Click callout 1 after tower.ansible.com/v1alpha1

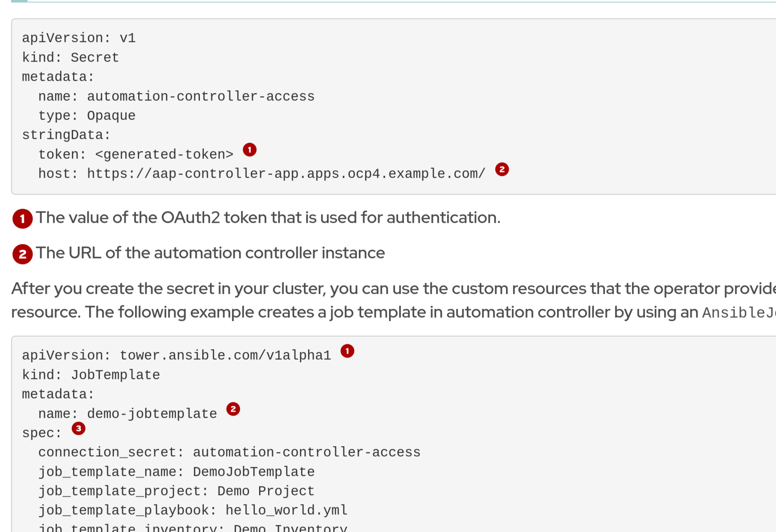pyautogui.click(x=347, y=351)
